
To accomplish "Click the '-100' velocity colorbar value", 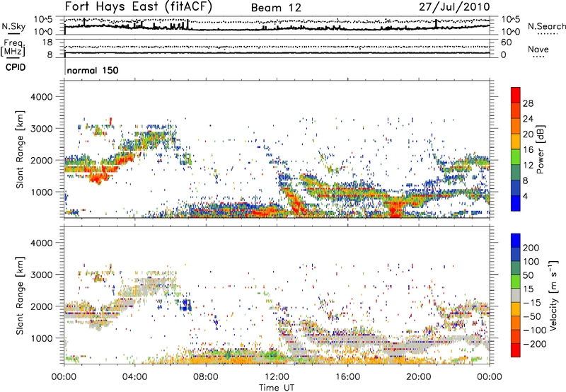I will [x=534, y=330].
